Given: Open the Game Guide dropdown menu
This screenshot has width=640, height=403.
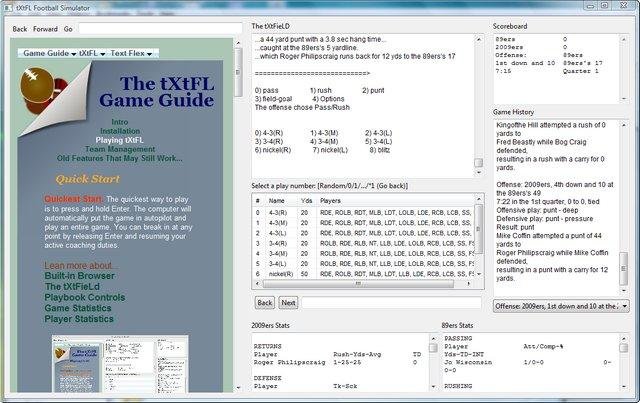Looking at the screenshot, I should click(49, 53).
